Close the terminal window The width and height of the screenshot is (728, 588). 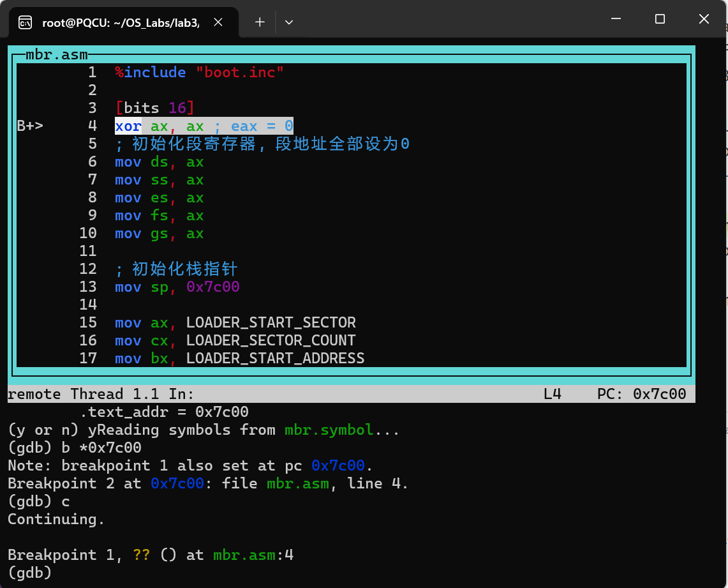[704, 19]
